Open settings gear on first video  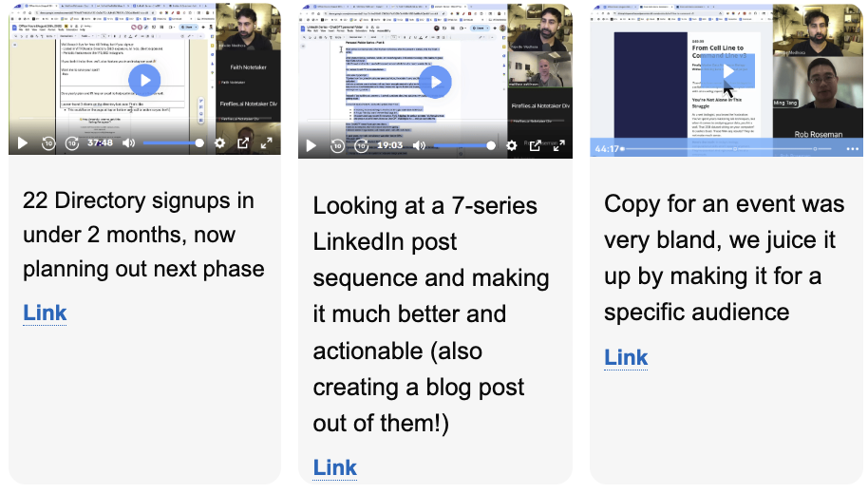(x=220, y=143)
